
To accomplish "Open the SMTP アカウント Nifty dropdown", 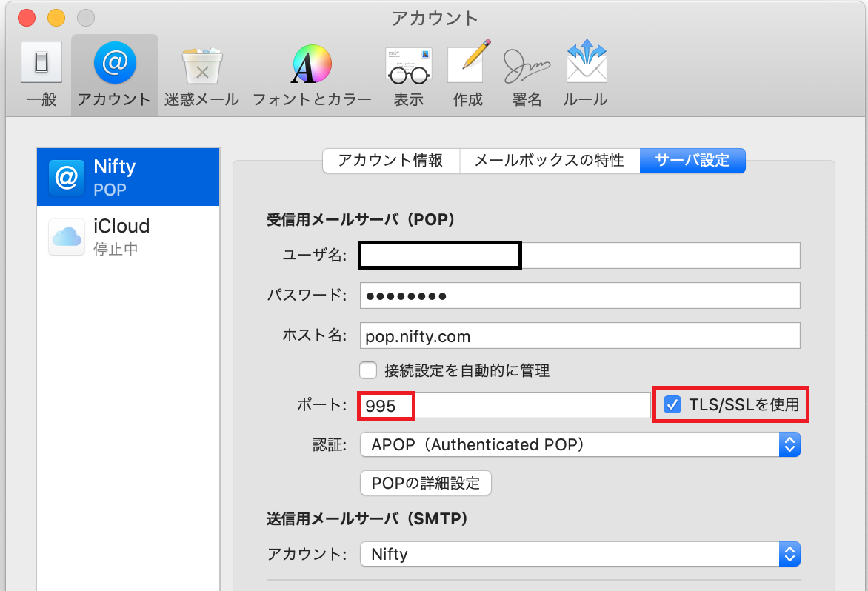I will point(580,554).
